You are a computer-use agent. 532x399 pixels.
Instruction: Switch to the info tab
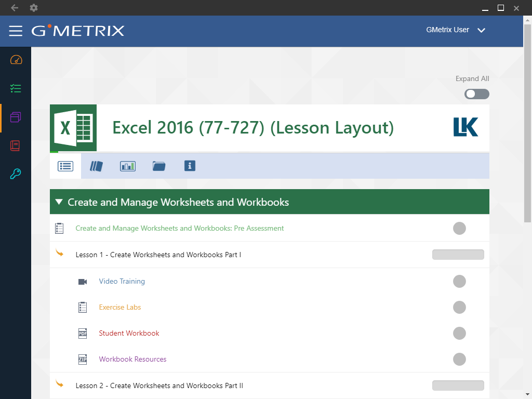[x=190, y=166]
